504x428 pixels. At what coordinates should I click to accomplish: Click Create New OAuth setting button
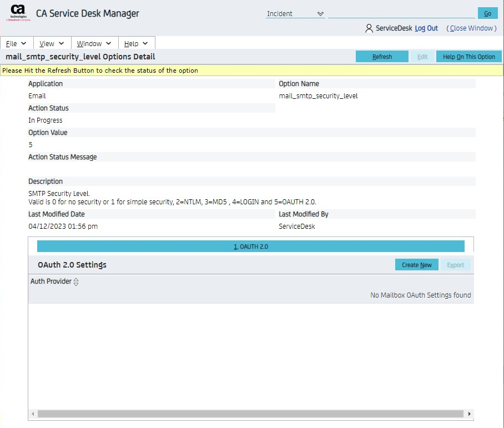point(416,265)
